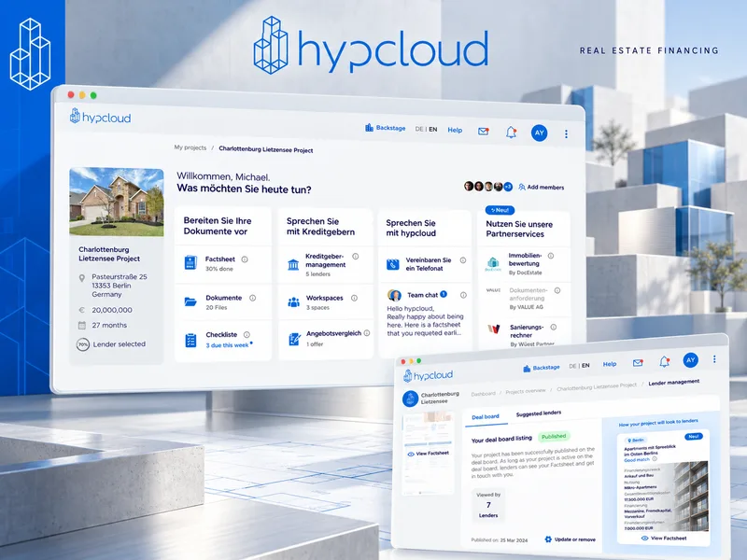Click Update or remove button

tap(570, 539)
